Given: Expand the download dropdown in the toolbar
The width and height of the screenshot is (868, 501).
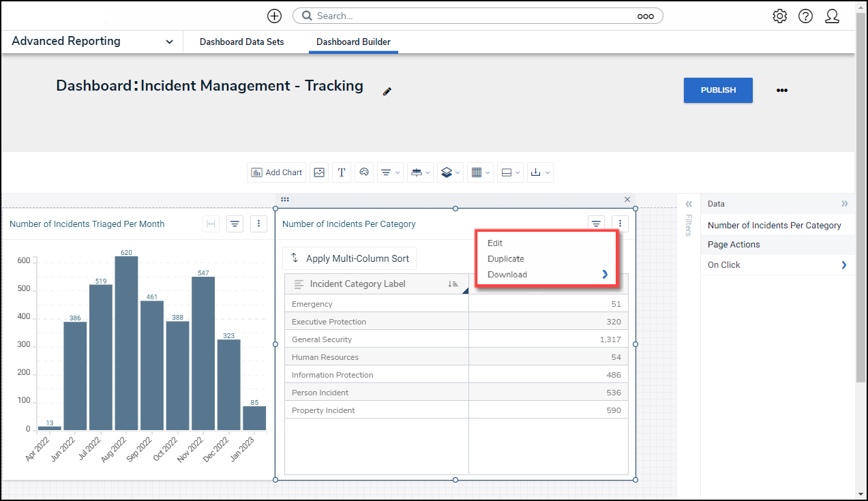Looking at the screenshot, I should (x=540, y=172).
